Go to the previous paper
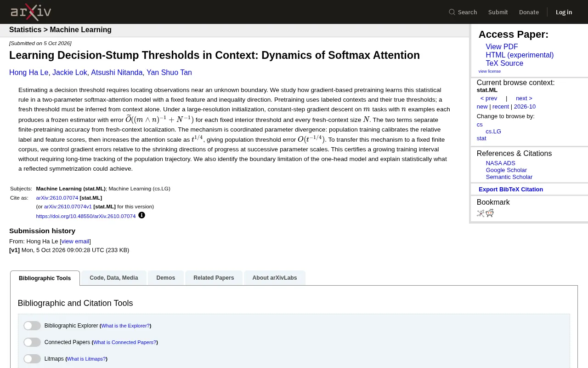The image size is (588, 368). click(489, 98)
